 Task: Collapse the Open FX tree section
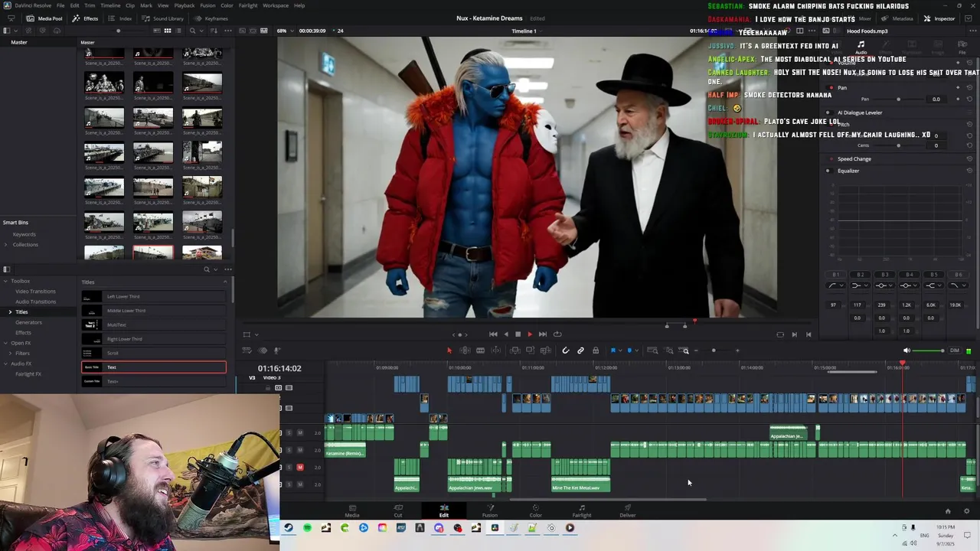click(x=5, y=343)
